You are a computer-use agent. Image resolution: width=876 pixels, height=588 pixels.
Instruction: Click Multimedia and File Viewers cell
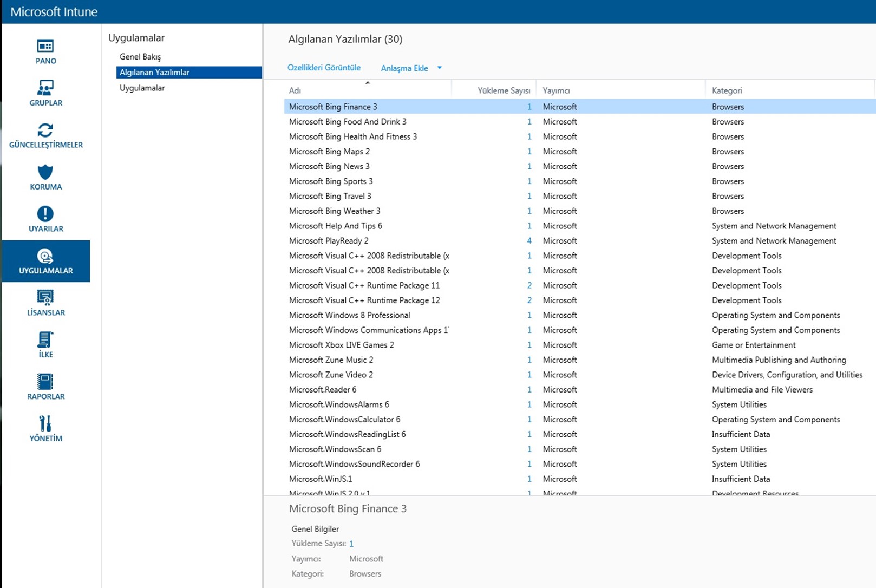(762, 390)
